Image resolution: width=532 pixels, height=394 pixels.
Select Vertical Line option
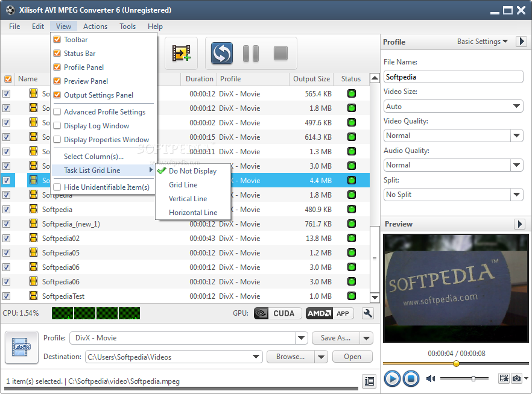tap(188, 199)
